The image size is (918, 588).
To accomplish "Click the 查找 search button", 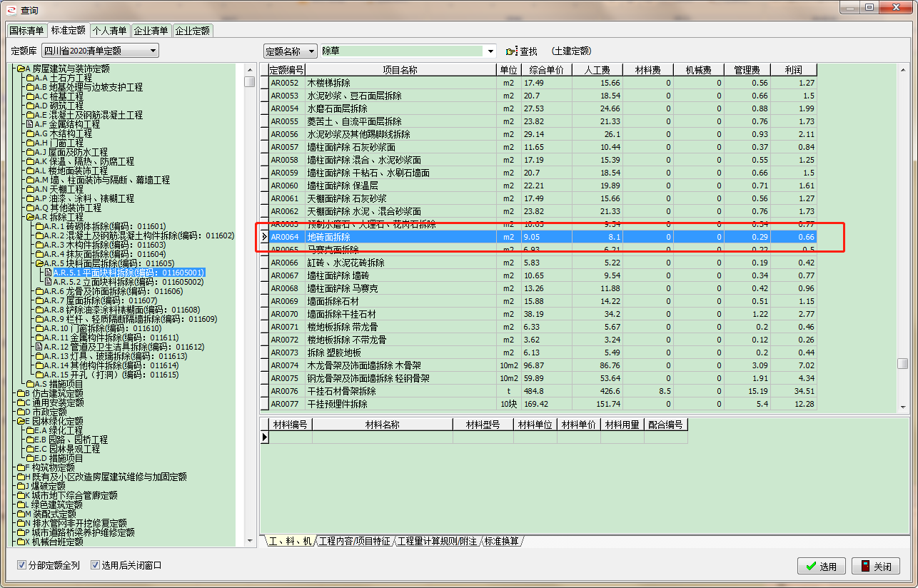I will click(x=521, y=51).
